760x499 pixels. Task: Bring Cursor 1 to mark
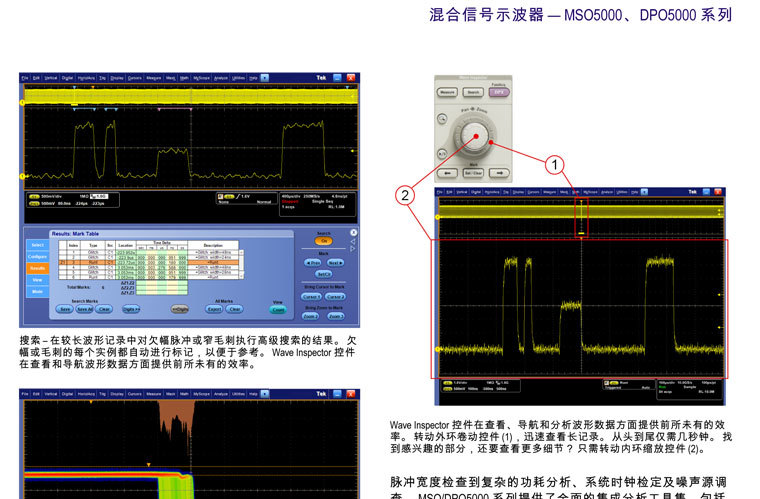coord(311,296)
